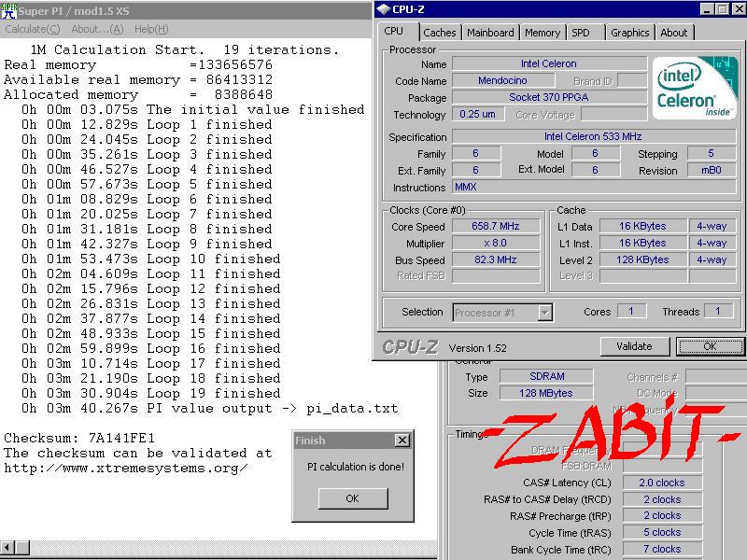This screenshot has width=747, height=560.
Task: Click the L1 Data 16 KBytes value
Action: coord(642,226)
